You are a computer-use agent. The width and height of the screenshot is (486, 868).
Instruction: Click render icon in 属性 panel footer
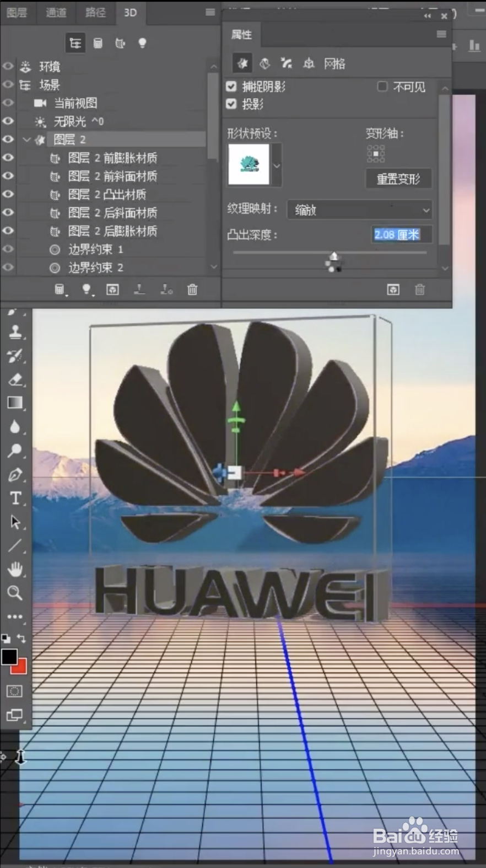[393, 290]
